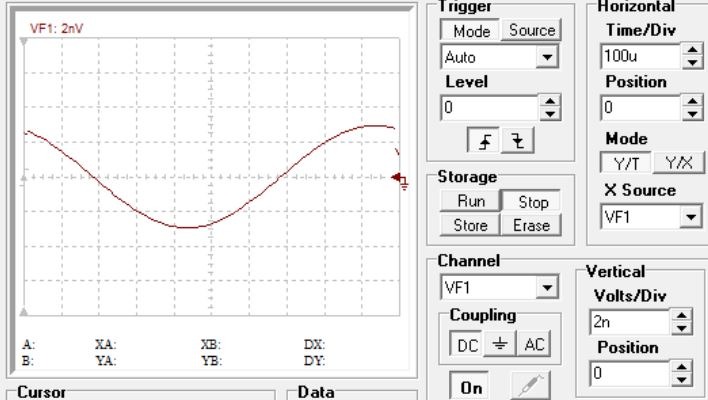Click the top trigger position marker triangle

click(24, 42)
